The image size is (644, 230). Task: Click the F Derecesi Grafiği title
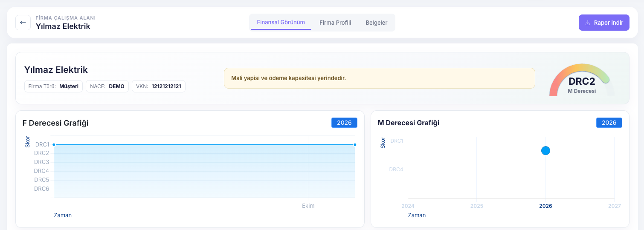[55, 123]
